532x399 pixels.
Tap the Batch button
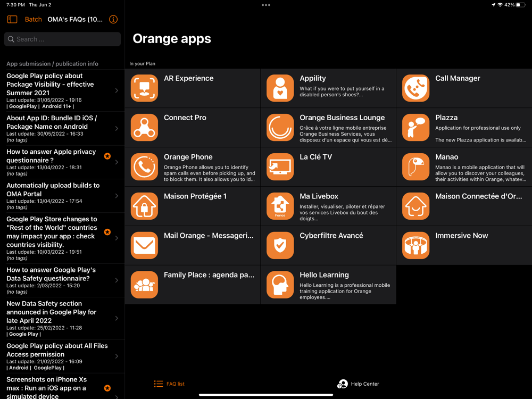pos(33,19)
